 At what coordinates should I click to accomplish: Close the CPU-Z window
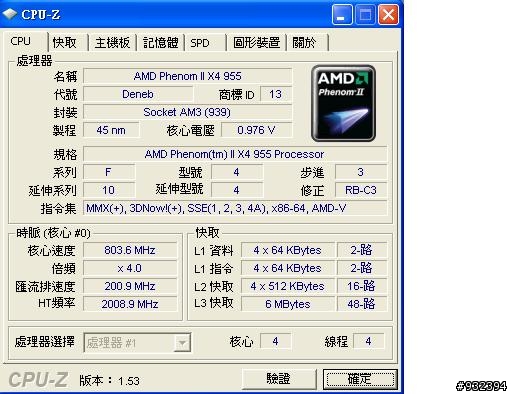[x=388, y=15]
